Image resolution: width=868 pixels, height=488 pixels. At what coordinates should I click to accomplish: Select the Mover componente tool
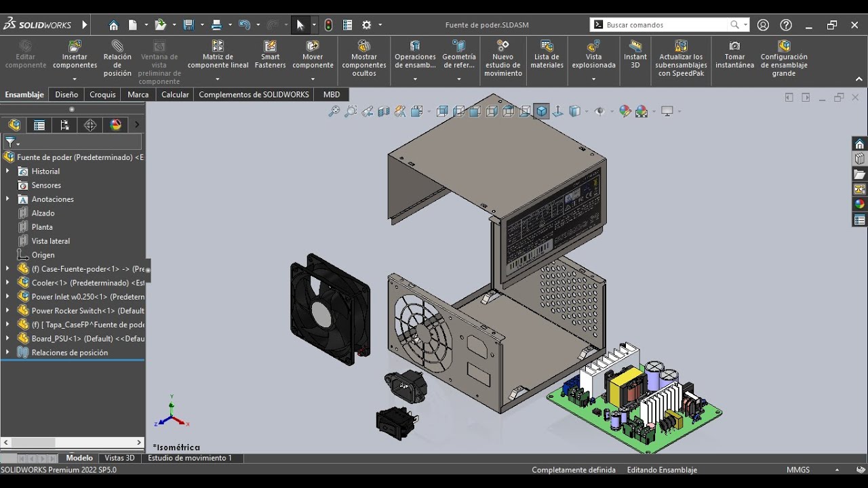[x=313, y=46]
